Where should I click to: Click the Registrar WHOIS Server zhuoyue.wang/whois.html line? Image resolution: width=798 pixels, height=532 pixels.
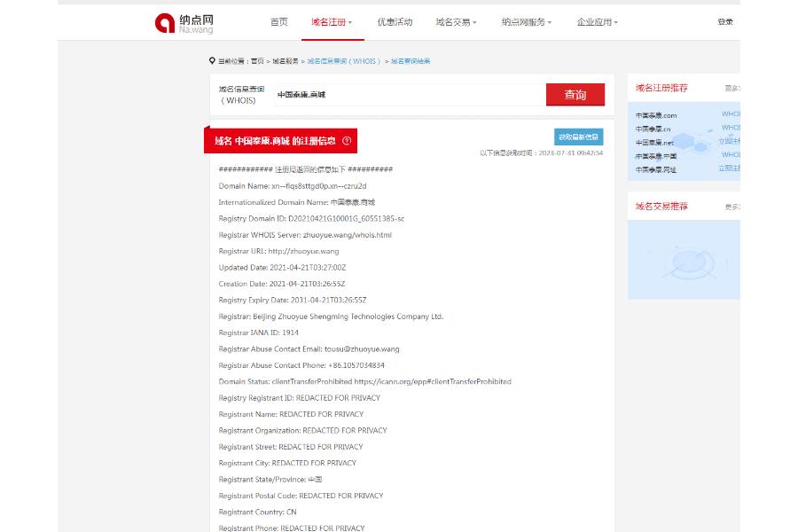pyautogui.click(x=305, y=235)
